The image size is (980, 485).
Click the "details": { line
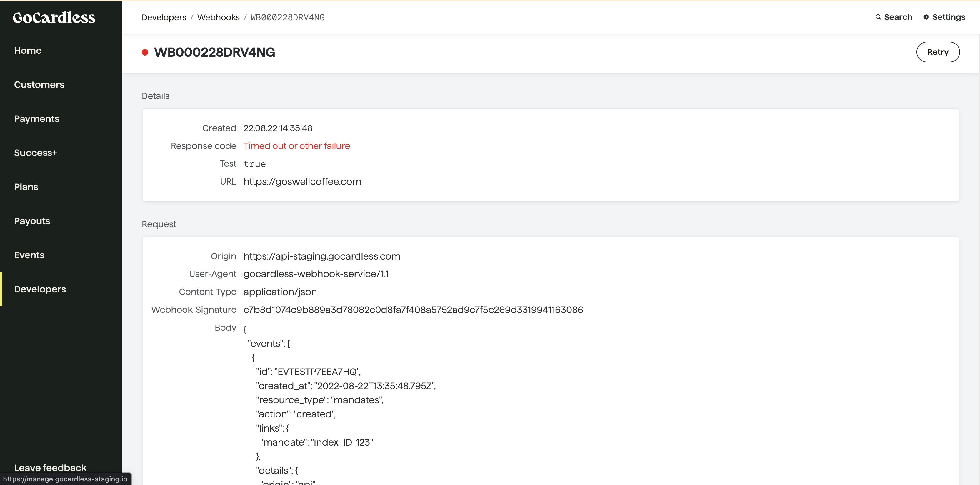pos(277,471)
